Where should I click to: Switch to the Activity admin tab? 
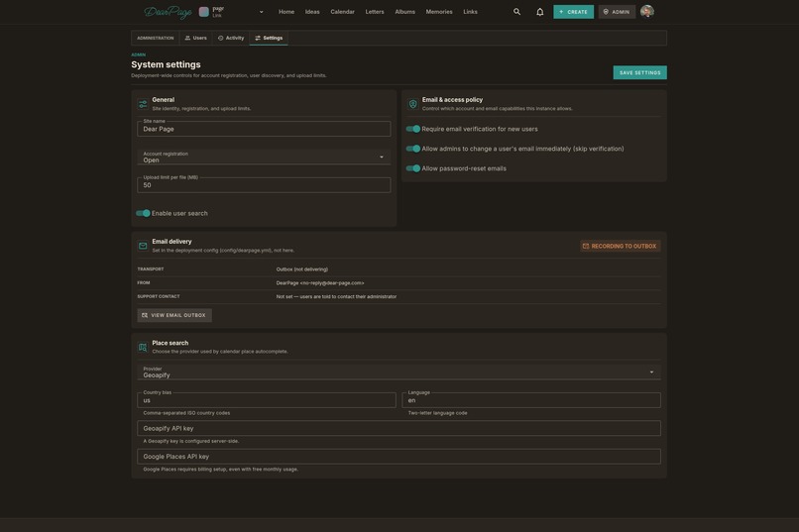click(231, 38)
